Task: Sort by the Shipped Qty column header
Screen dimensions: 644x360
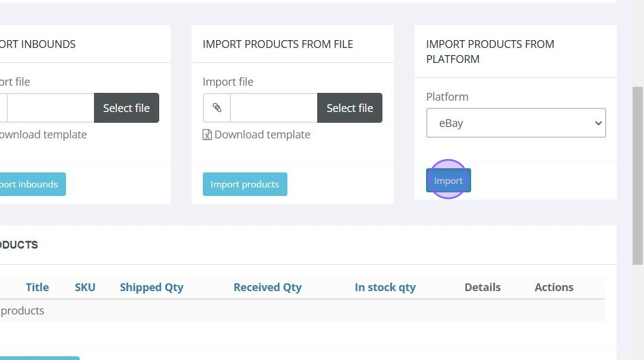Action: (x=151, y=288)
